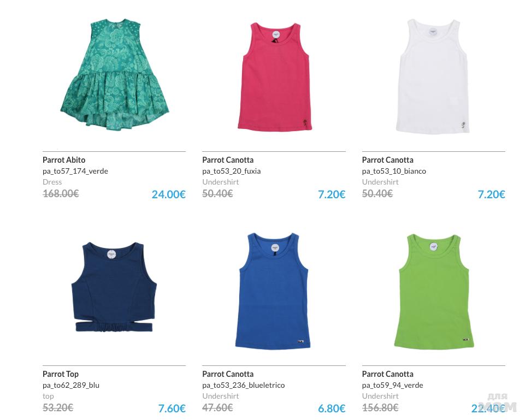This screenshot has height=420, width=525.
Task: Open the lime green tank top image
Action: pyautogui.click(x=434, y=292)
